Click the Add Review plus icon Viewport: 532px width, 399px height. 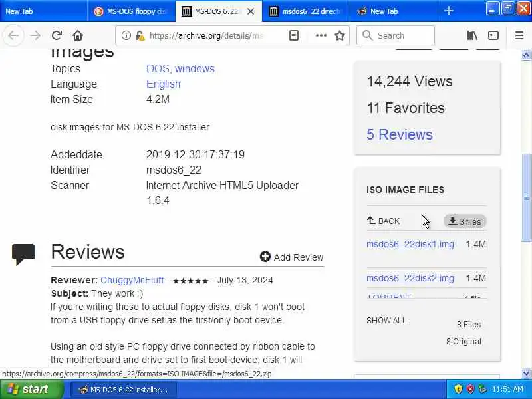(265, 257)
